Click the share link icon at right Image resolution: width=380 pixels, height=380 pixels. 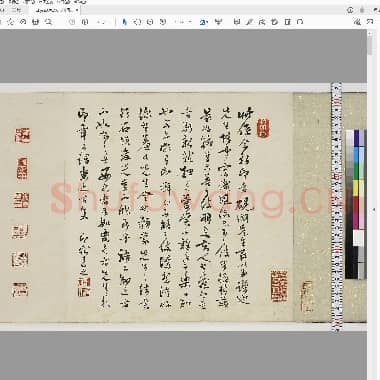coord(357,22)
